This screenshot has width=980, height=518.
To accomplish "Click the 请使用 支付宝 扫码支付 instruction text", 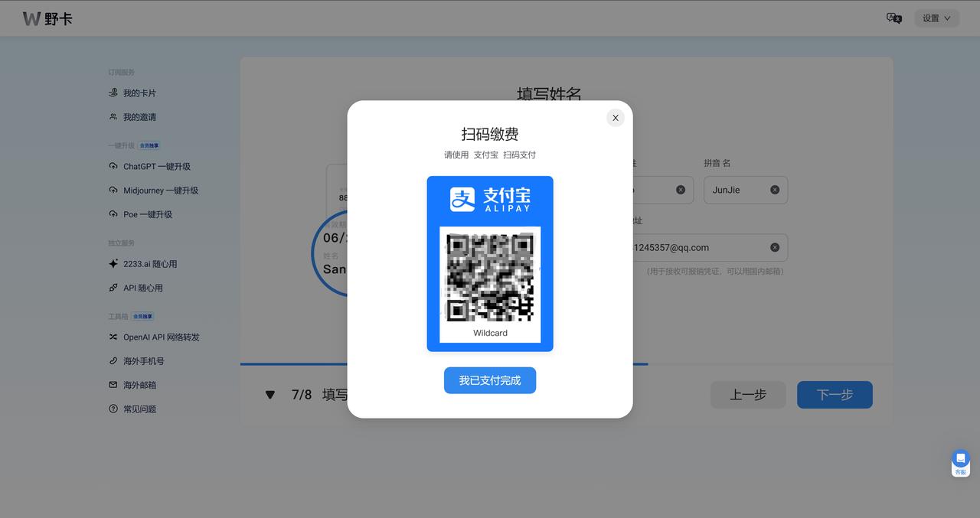I will pyautogui.click(x=490, y=155).
